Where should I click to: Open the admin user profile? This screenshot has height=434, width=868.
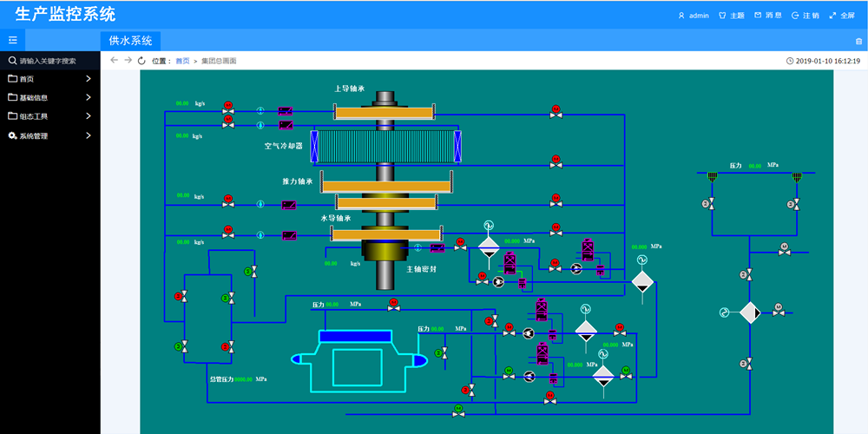click(693, 15)
